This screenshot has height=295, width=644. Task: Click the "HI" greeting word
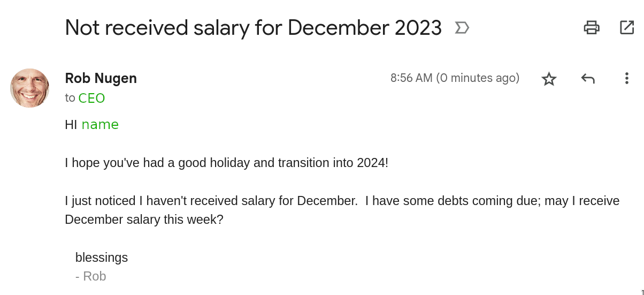click(x=71, y=125)
